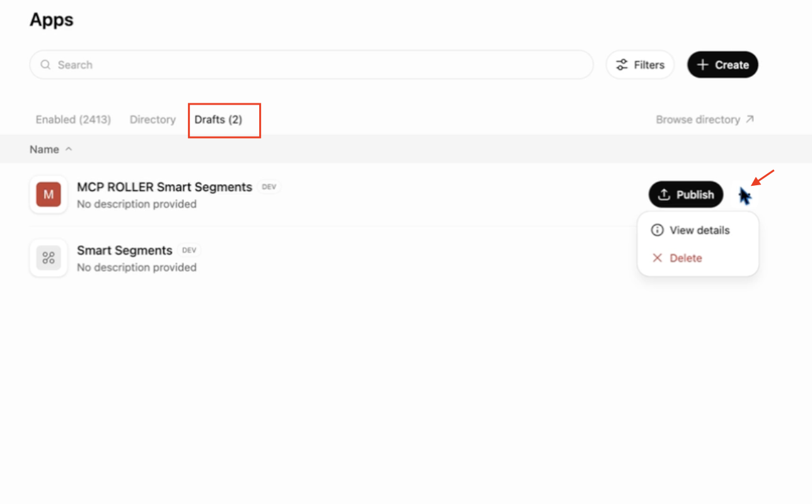Click DEV badge next to Smart Segments
The width and height of the screenshot is (812, 504).
point(189,250)
